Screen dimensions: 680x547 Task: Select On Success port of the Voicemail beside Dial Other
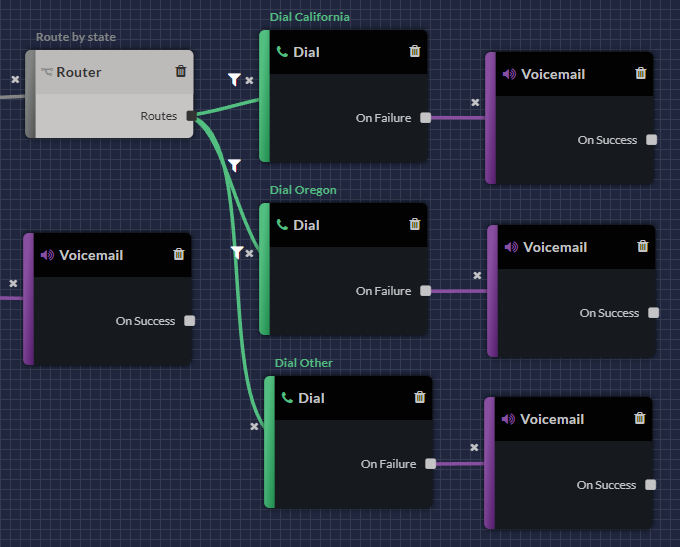tap(651, 485)
